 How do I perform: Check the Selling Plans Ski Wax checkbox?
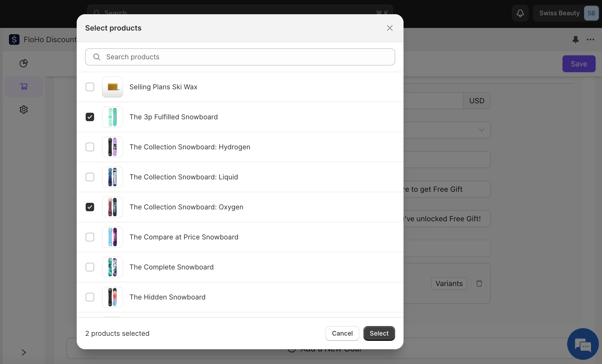[x=90, y=87]
